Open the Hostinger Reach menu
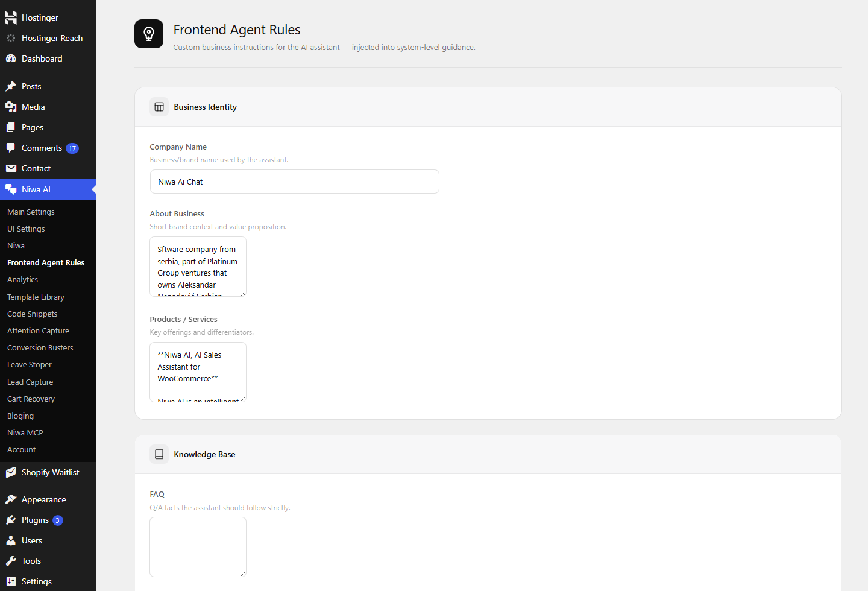The height and width of the screenshot is (591, 868). point(52,38)
